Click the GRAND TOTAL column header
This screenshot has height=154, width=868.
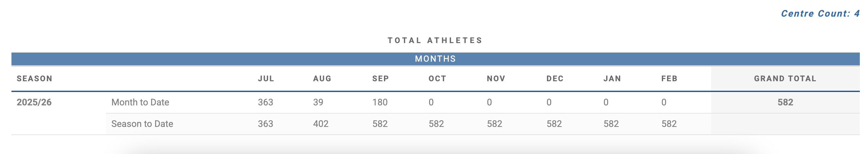coord(786,79)
